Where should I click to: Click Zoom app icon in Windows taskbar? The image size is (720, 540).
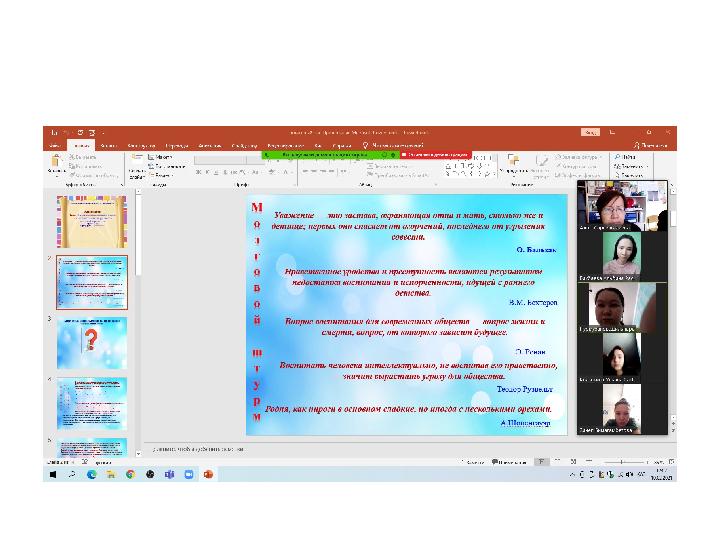[189, 474]
